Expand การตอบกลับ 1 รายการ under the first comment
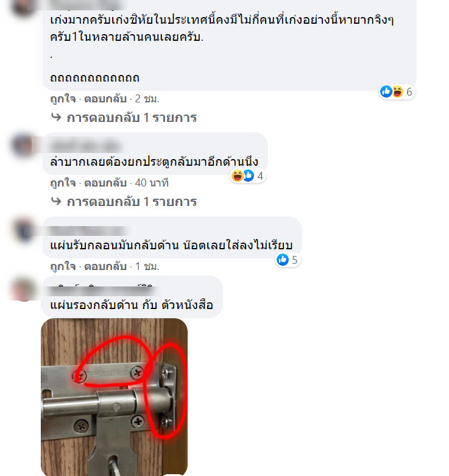The height and width of the screenshot is (476, 449). pyautogui.click(x=132, y=118)
